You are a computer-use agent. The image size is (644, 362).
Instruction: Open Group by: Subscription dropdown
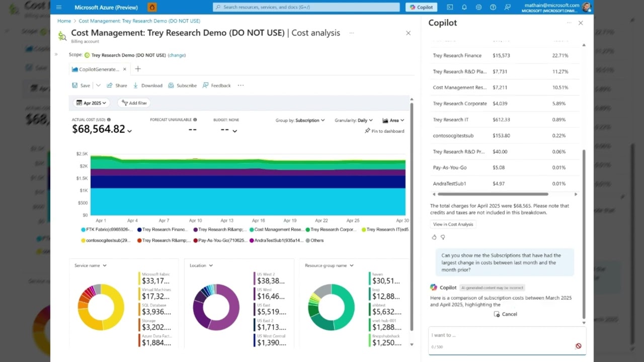pos(300,120)
